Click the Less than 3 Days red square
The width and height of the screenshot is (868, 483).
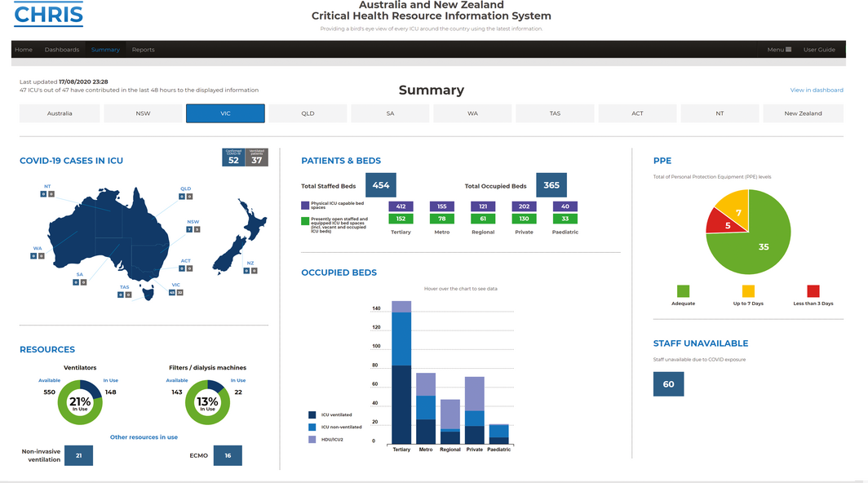pyautogui.click(x=813, y=291)
